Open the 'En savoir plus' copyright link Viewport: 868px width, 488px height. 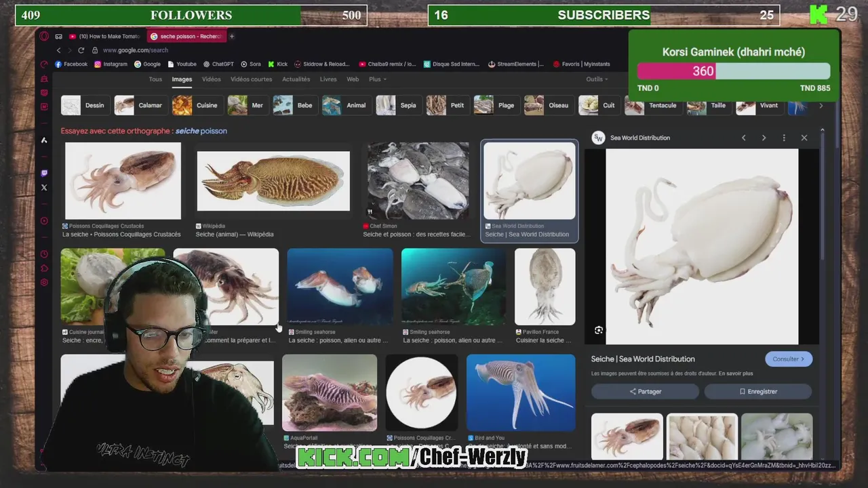click(736, 373)
